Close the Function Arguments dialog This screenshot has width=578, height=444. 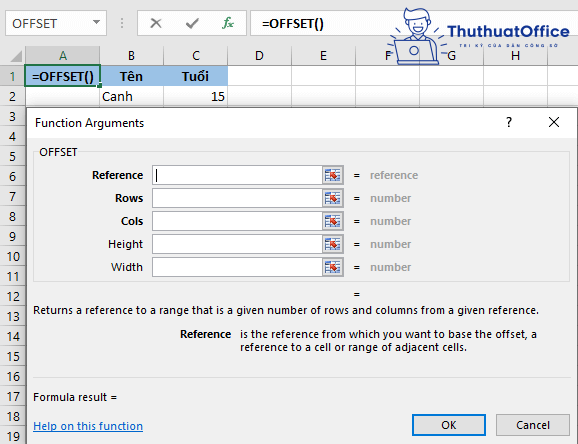[554, 122]
